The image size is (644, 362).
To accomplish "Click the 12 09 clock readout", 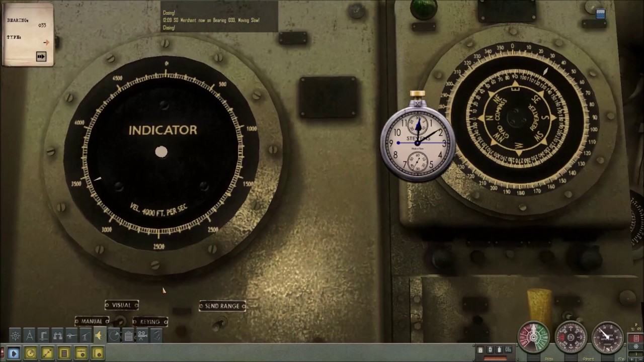I will 636,329.
